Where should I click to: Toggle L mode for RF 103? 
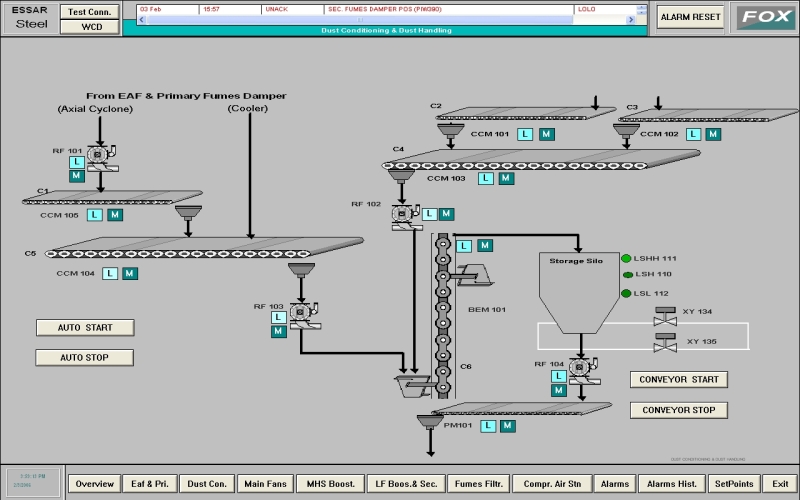pyautogui.click(x=278, y=317)
